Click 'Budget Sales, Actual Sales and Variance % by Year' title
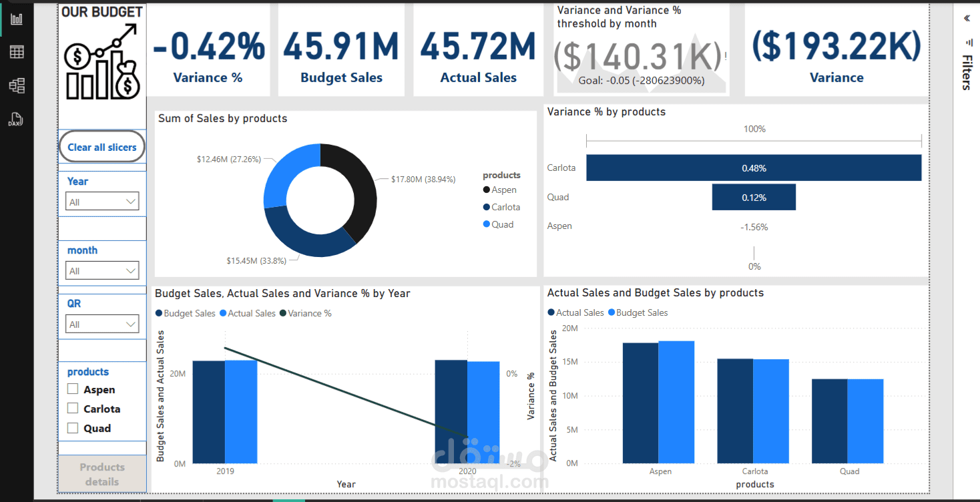Image resolution: width=980 pixels, height=502 pixels. click(282, 293)
